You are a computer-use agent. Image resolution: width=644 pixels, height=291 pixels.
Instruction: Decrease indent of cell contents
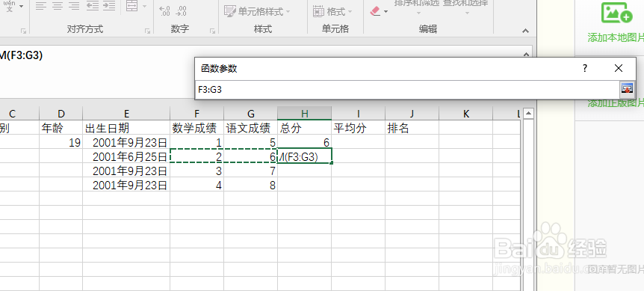93,6
